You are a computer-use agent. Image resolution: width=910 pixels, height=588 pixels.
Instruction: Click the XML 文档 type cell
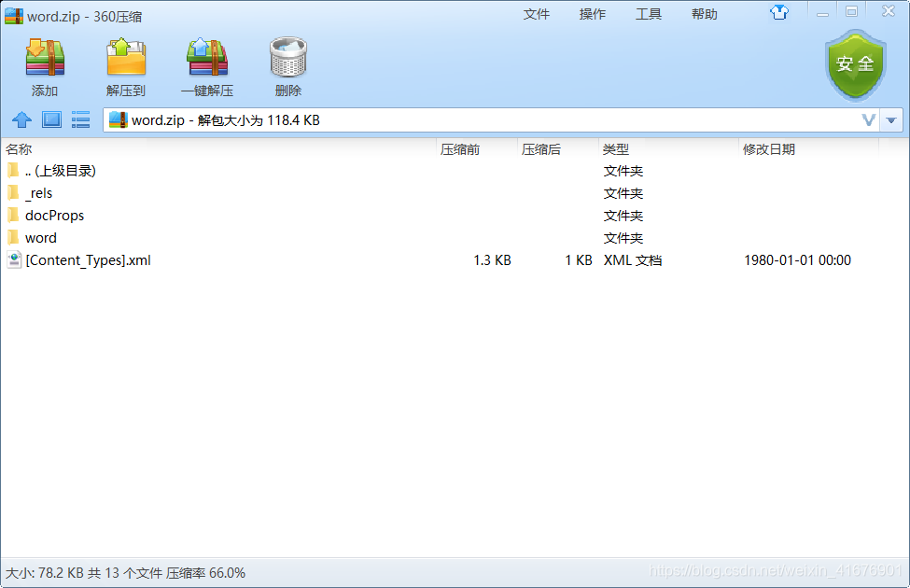[633, 260]
